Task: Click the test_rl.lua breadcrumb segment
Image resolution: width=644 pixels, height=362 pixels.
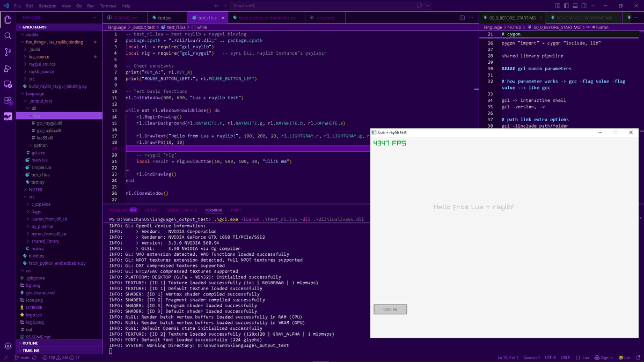Action: point(175,27)
